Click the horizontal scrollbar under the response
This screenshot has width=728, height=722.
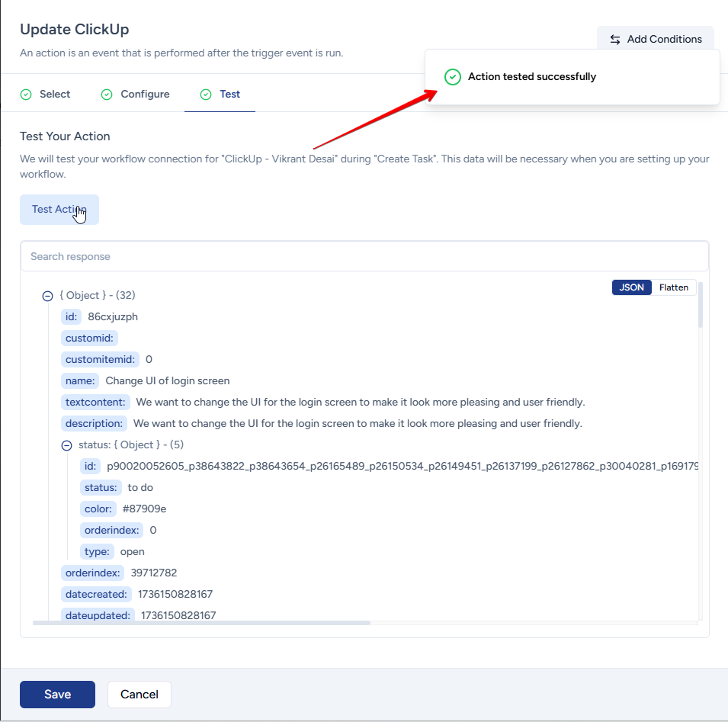click(202, 623)
